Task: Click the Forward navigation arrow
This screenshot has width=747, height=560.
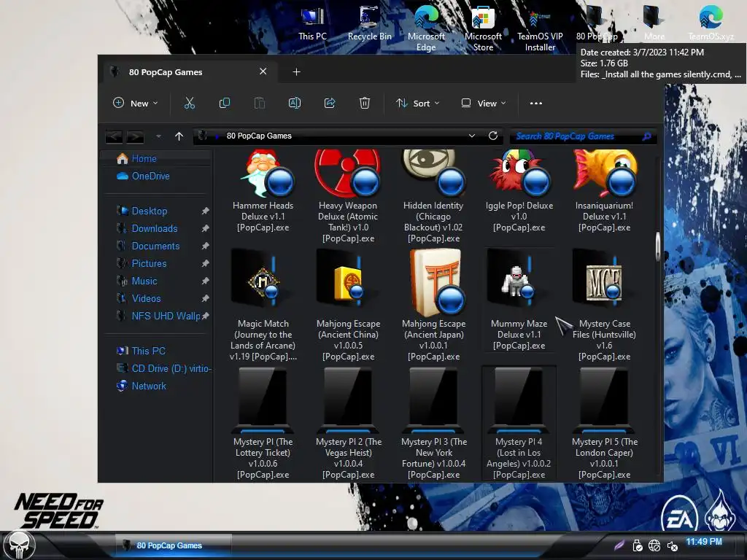Action: 135,136
